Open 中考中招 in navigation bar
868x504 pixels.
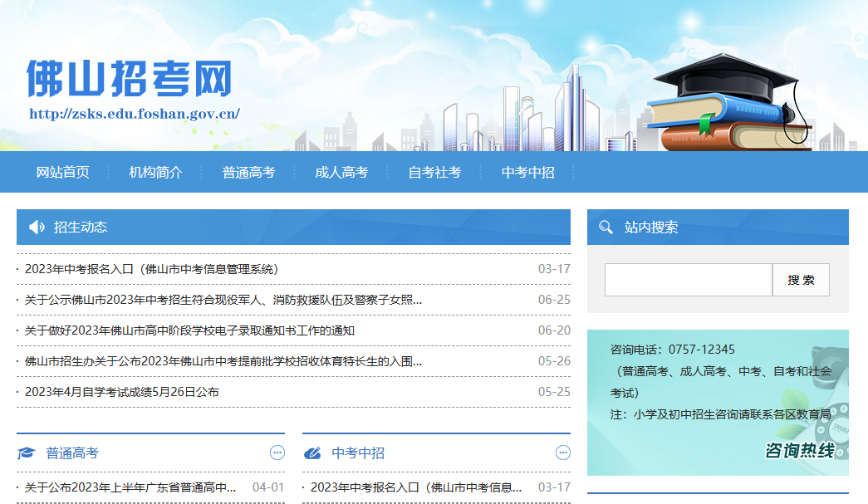527,172
